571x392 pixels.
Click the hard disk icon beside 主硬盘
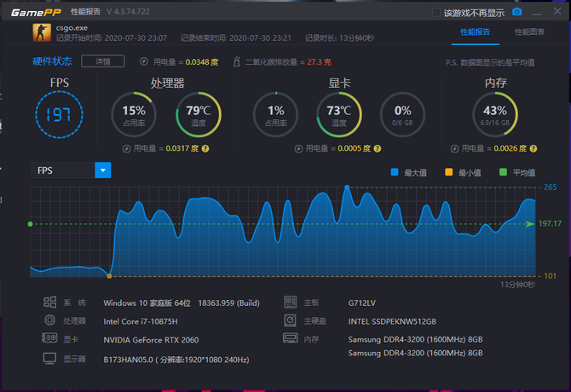coord(291,320)
